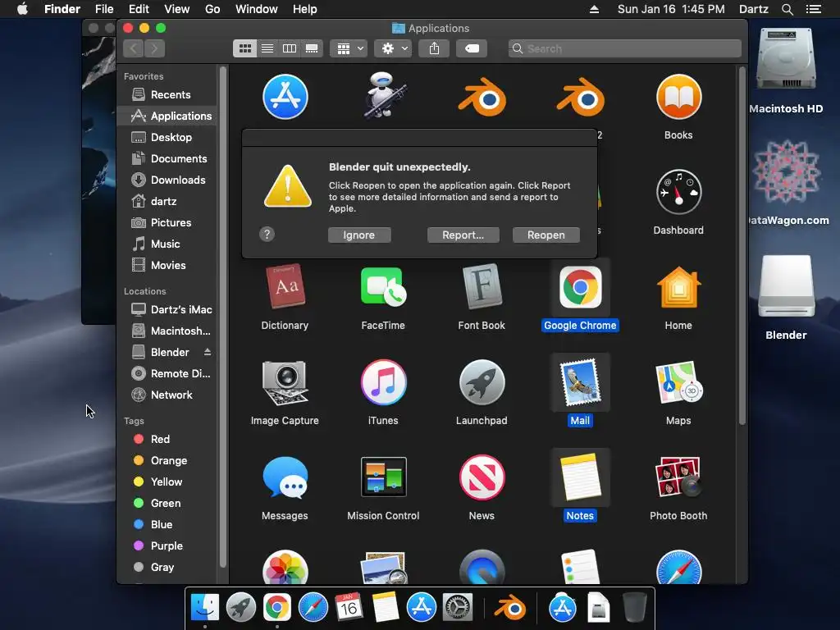
Task: Open the Window menu
Action: pos(257,9)
